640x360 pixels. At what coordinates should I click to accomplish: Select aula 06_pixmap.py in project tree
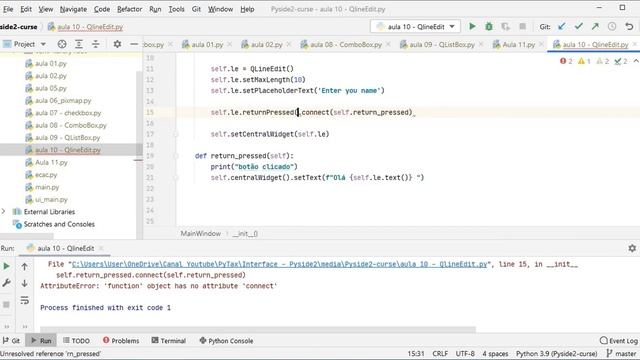click(63, 100)
